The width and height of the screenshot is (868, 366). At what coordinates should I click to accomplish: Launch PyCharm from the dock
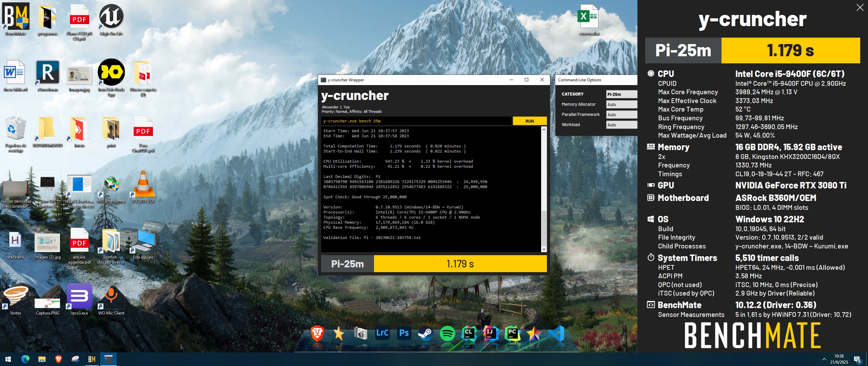pos(512,333)
